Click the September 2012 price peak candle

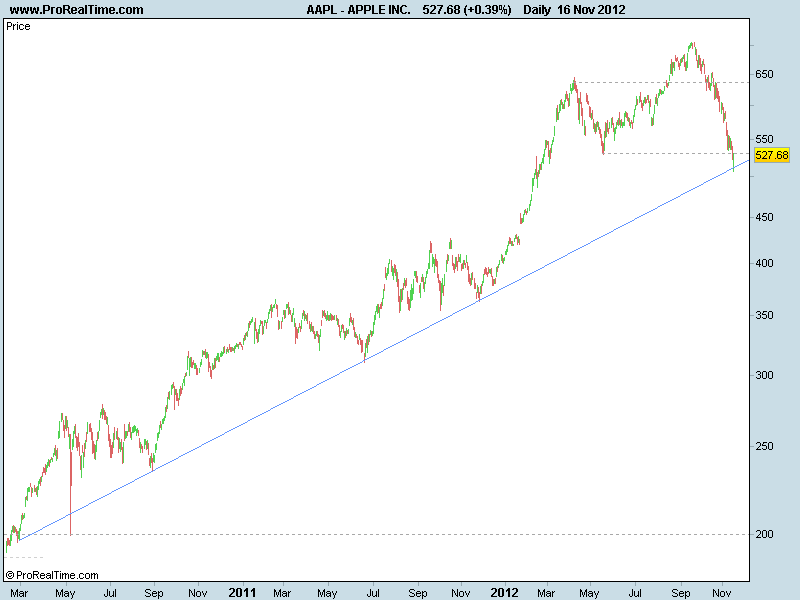click(692, 46)
